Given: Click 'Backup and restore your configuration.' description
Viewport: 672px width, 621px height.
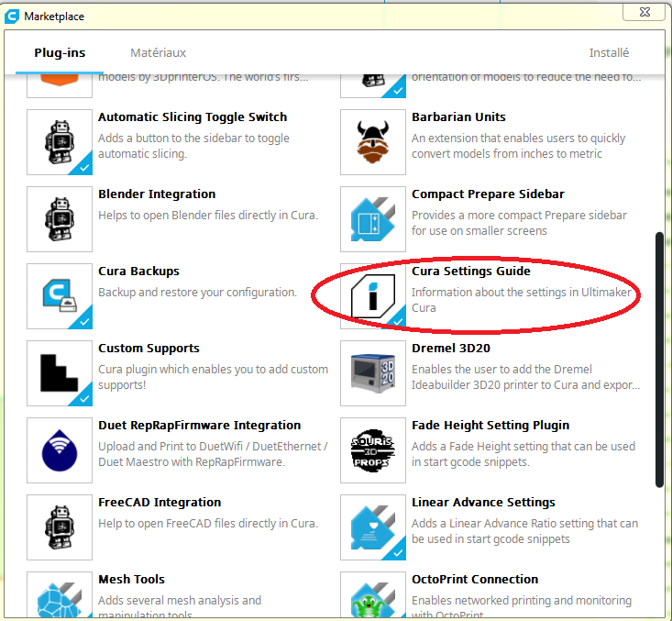Looking at the screenshot, I should click(x=197, y=293).
